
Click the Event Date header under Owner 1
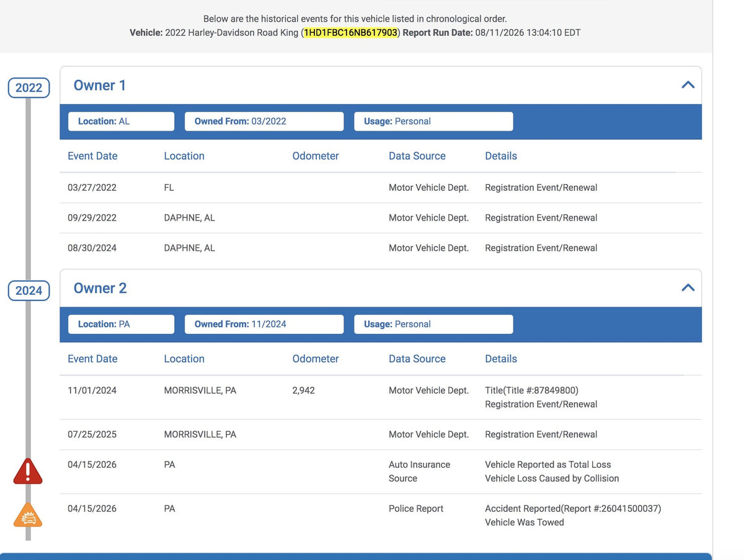point(92,156)
